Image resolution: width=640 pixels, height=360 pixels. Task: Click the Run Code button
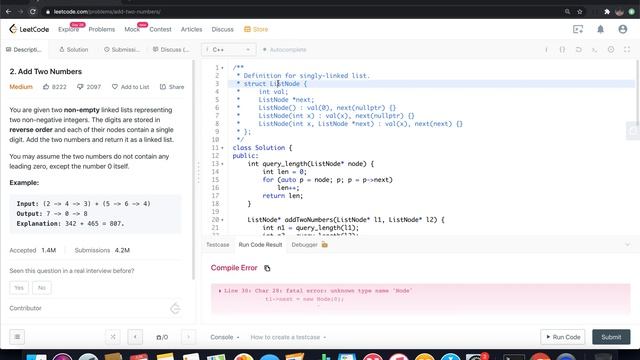pos(563,337)
